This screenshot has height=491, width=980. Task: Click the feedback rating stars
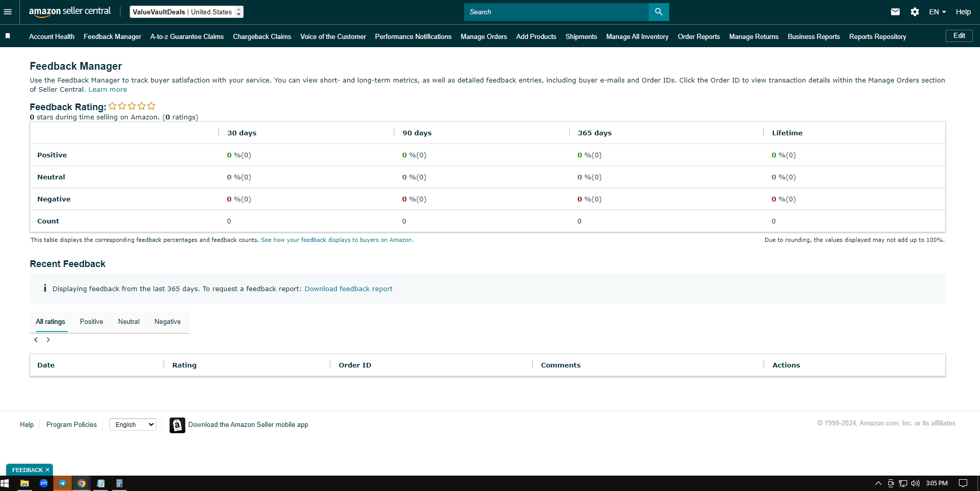[132, 106]
